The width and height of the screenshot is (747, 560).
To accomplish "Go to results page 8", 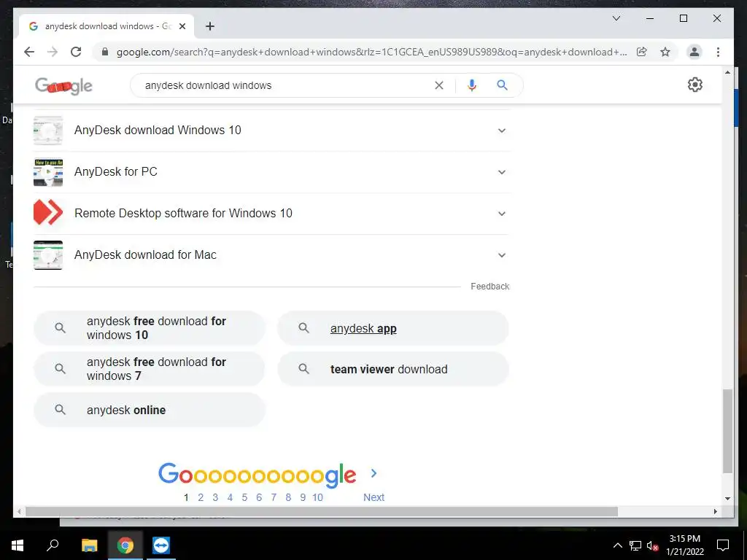I will click(x=288, y=497).
